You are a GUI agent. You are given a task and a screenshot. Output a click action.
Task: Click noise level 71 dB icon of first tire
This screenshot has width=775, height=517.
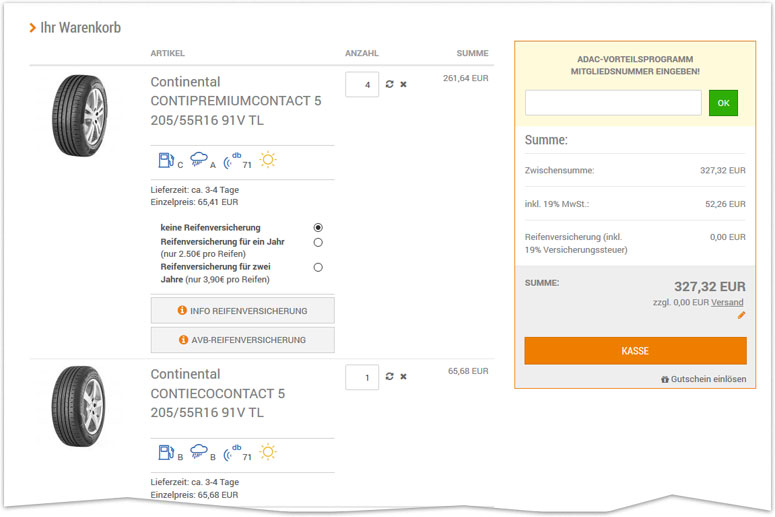point(233,160)
